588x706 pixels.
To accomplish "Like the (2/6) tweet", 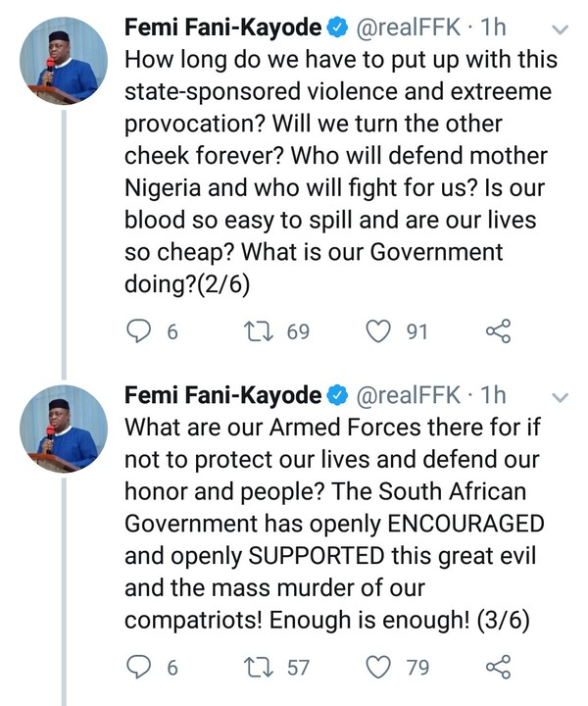I will pyautogui.click(x=377, y=332).
